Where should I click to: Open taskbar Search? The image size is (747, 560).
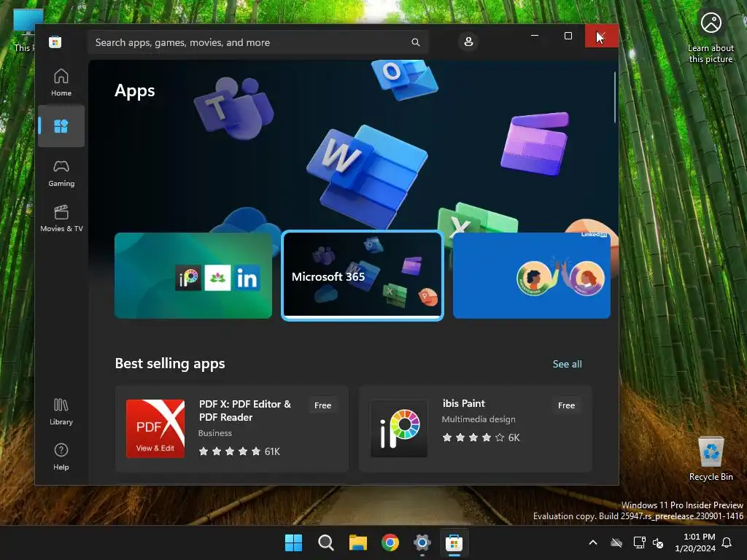pos(326,542)
